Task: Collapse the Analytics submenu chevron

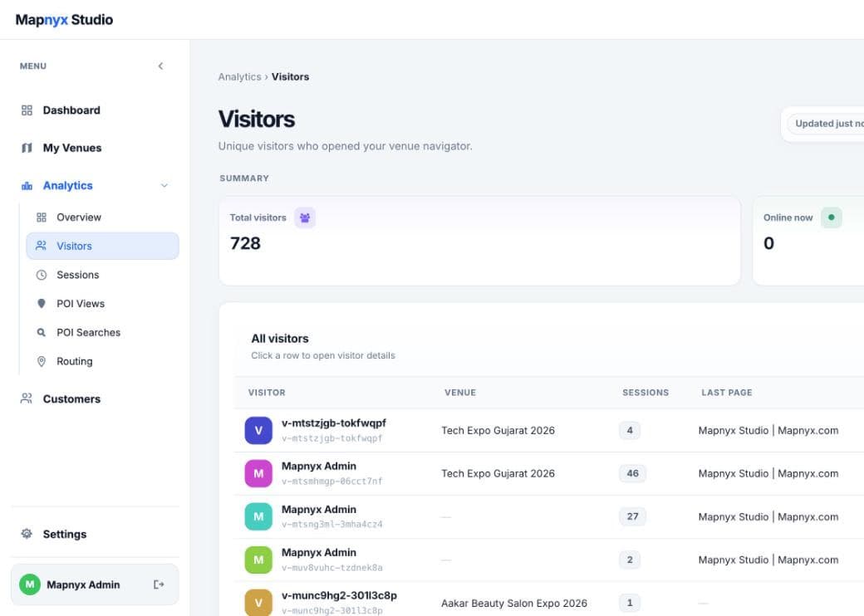Action: [164, 185]
